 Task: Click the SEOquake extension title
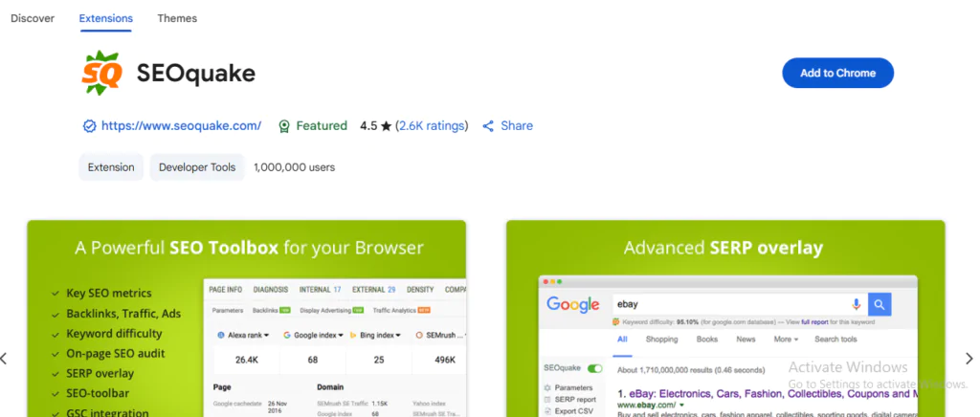[196, 74]
